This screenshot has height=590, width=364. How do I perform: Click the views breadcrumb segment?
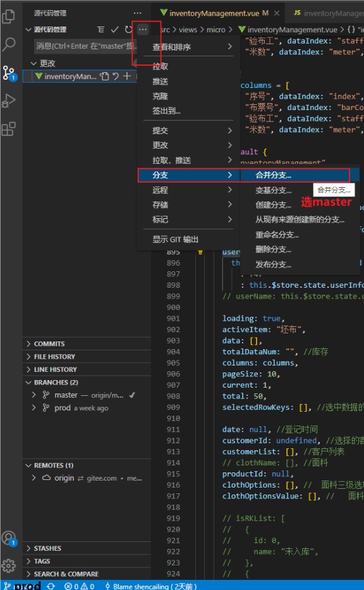[x=188, y=29]
